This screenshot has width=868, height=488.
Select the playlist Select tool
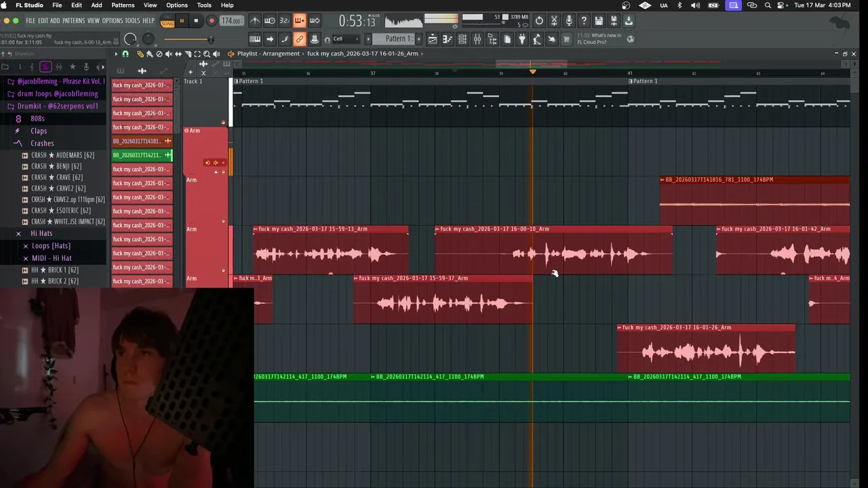click(197, 54)
